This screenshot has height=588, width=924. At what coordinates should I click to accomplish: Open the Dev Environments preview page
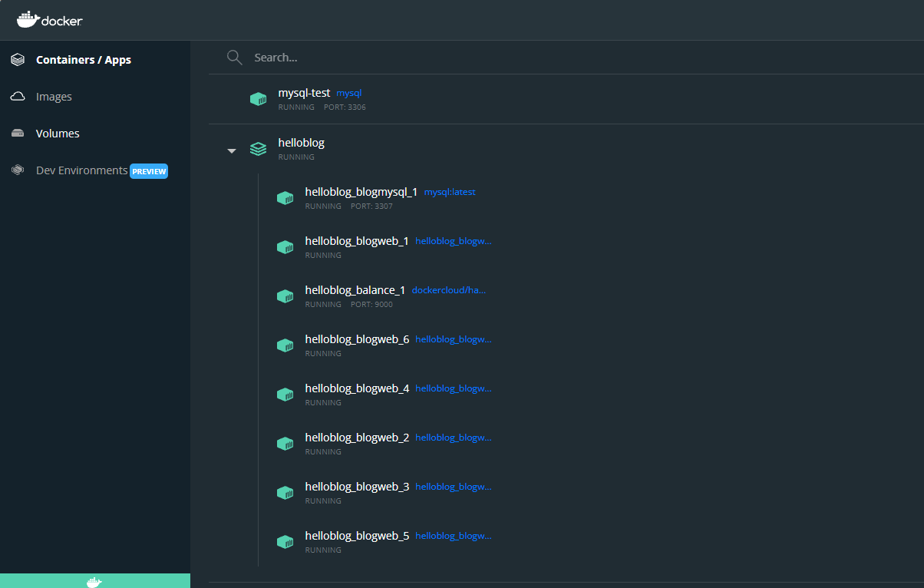(81, 170)
